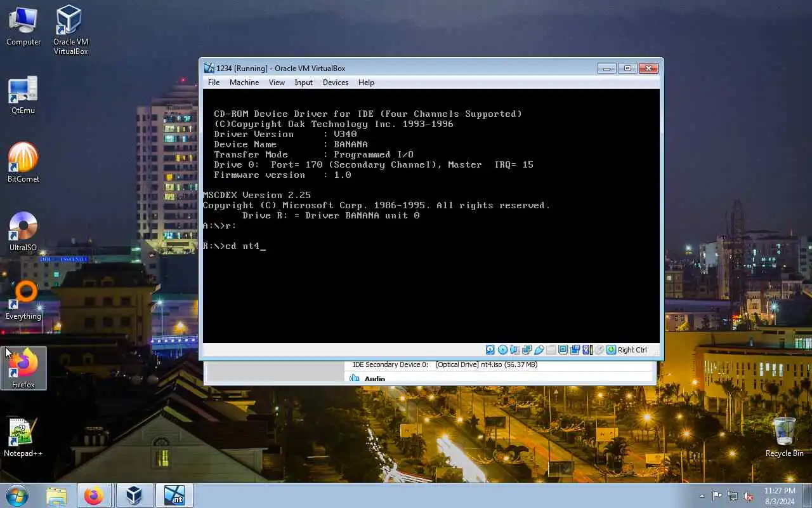Maximize the 1234 VM window
The width and height of the screenshot is (812, 508).
click(x=627, y=68)
